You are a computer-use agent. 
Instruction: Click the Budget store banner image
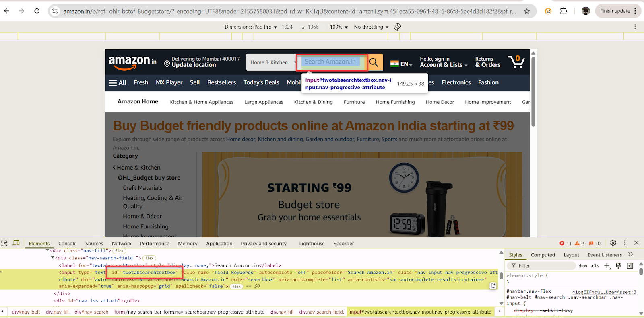[x=362, y=195]
